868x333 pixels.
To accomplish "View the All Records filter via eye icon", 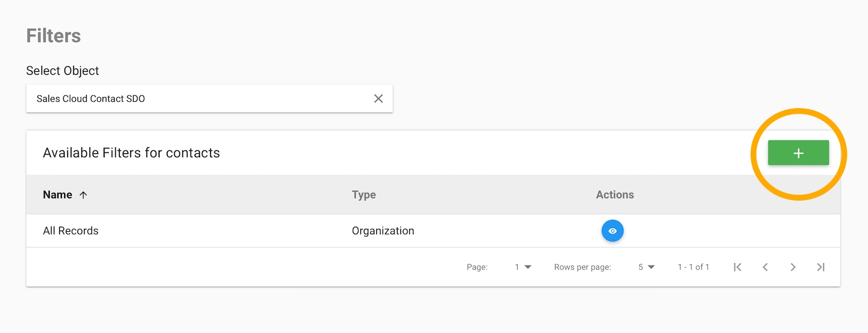I will coord(613,231).
